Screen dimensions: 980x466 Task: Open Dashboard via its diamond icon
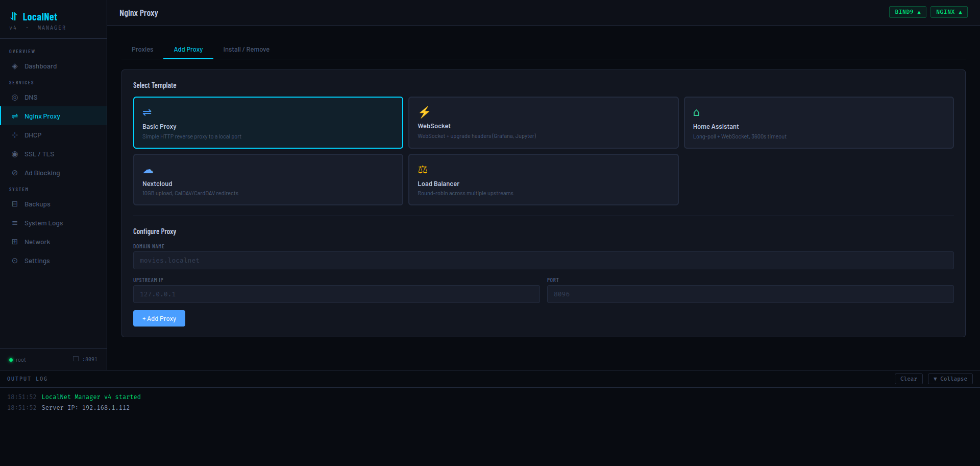(15, 66)
